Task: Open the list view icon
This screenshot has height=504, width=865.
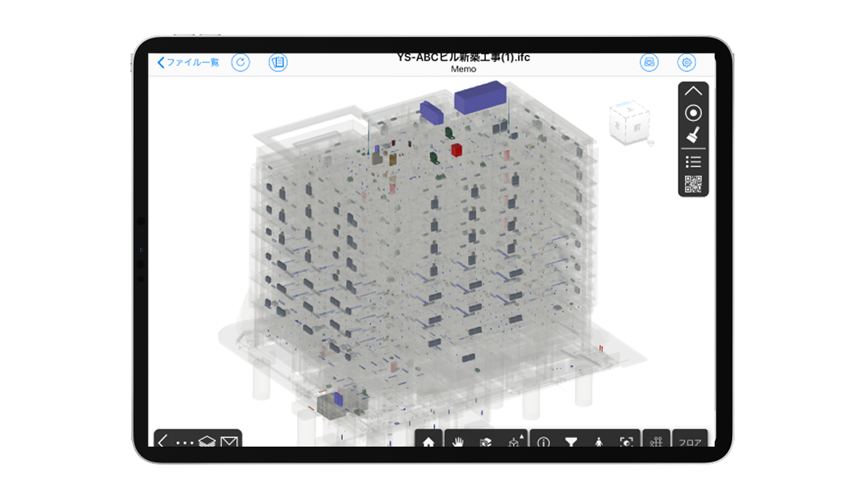Action: point(693,162)
